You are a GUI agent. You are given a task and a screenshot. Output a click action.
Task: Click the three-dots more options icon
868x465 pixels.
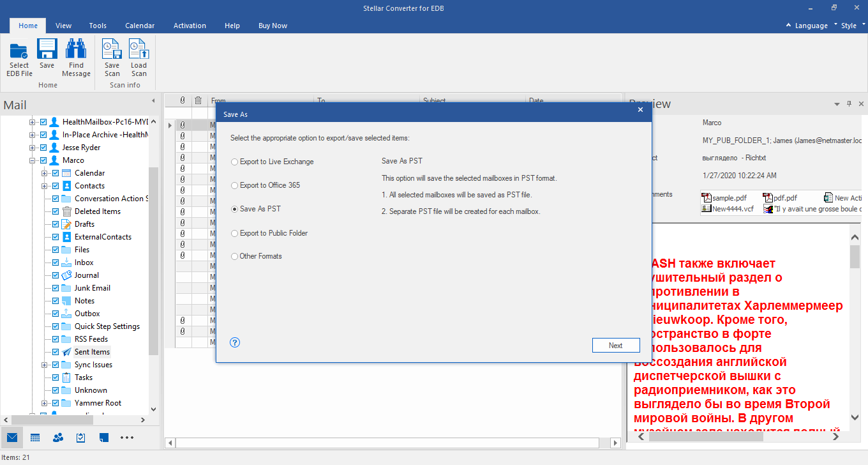tap(127, 438)
